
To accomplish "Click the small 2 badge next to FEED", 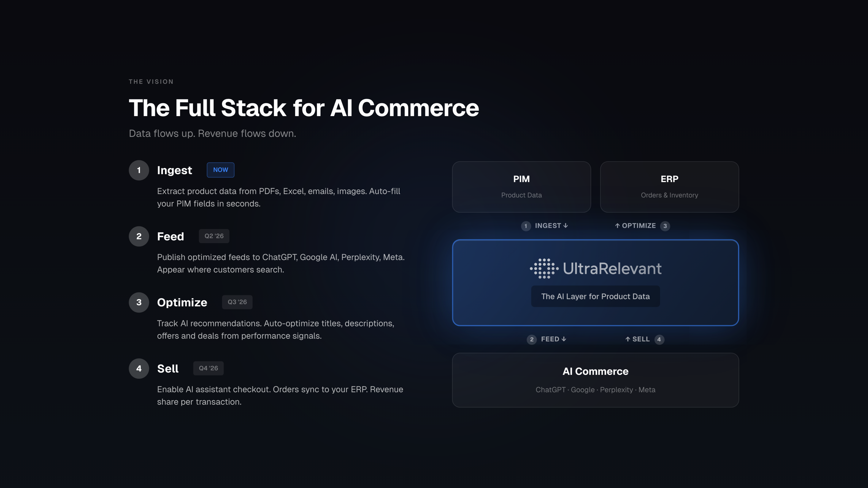I will [532, 339].
